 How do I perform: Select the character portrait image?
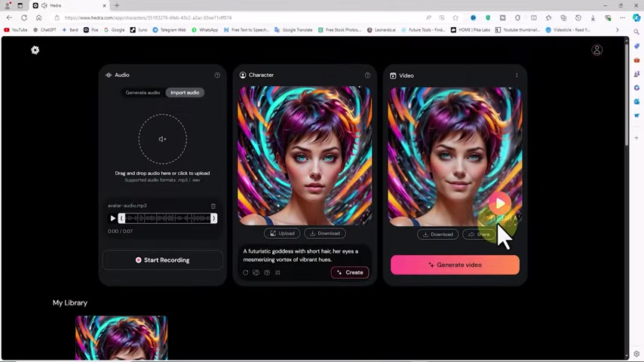(x=305, y=155)
